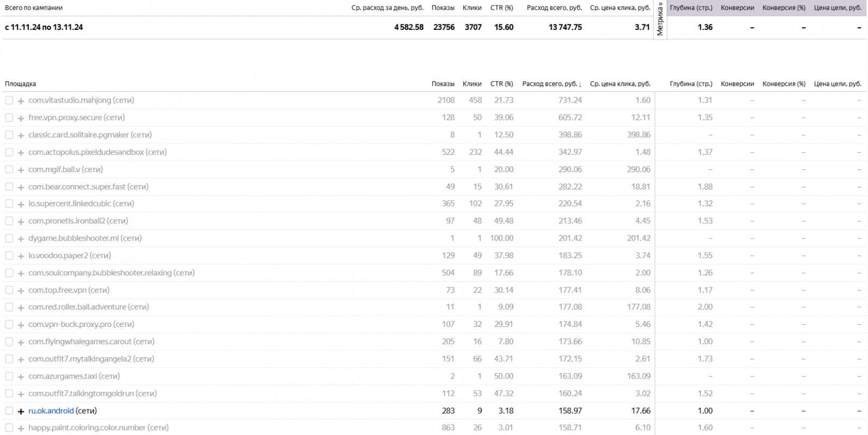The height and width of the screenshot is (435, 868).
Task: Click the click price cell 18.81
Action: (641, 186)
